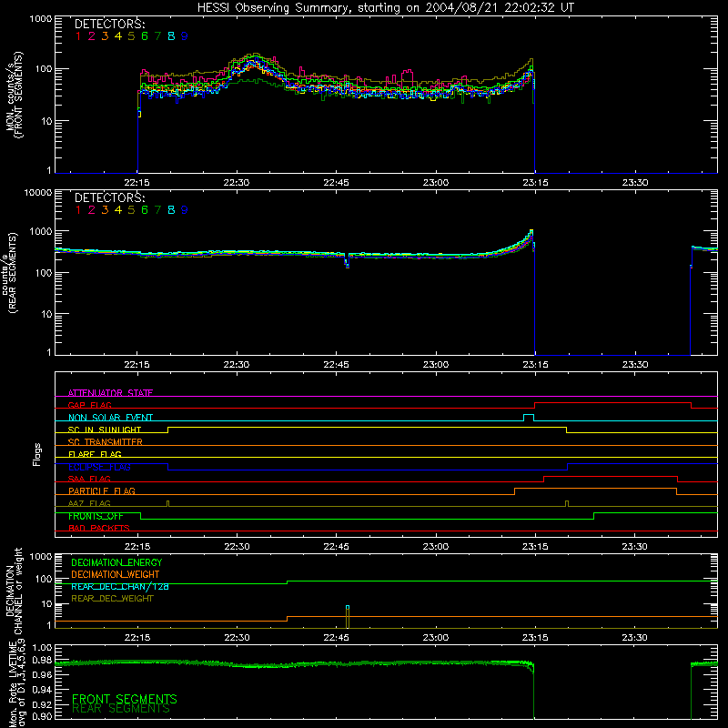The image size is (728, 728).
Task: Click cyan detector 8 in rear segments legend
Action: (x=171, y=210)
